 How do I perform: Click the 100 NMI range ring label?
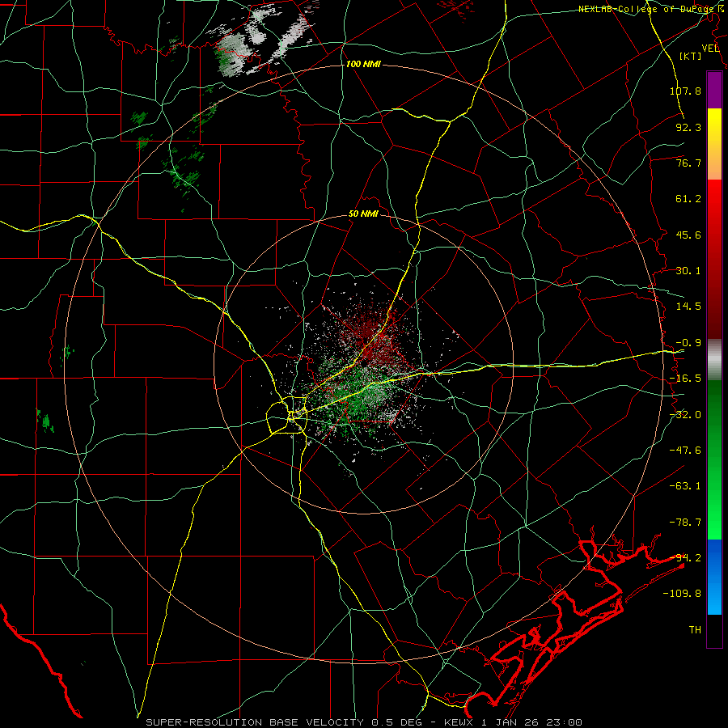(x=363, y=64)
